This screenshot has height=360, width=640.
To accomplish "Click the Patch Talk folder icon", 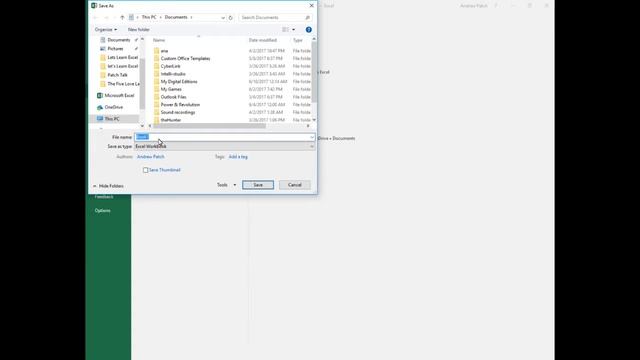I will click(x=103, y=75).
